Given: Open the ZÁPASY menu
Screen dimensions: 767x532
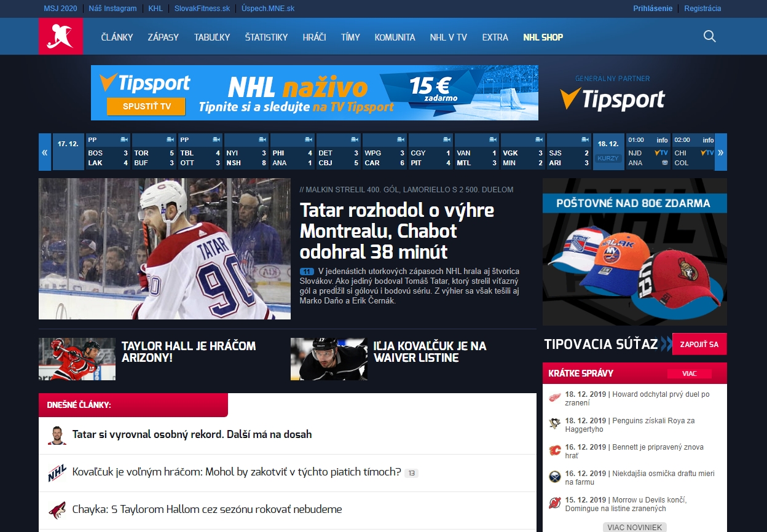Looking at the screenshot, I should (x=163, y=37).
